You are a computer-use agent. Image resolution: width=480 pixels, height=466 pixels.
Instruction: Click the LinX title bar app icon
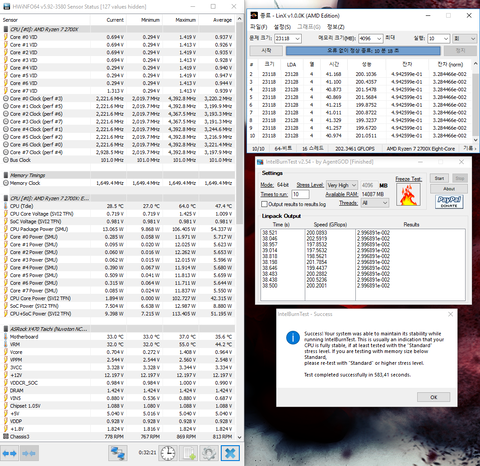[254, 15]
